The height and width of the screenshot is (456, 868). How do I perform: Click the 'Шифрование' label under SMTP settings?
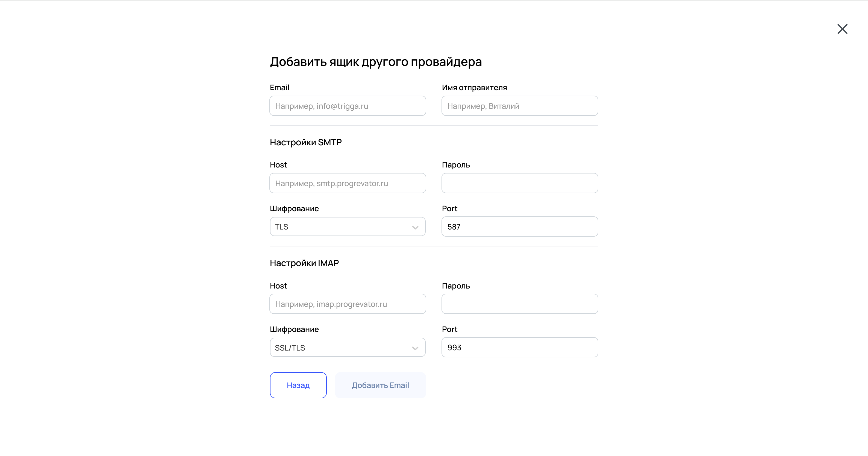click(x=294, y=209)
